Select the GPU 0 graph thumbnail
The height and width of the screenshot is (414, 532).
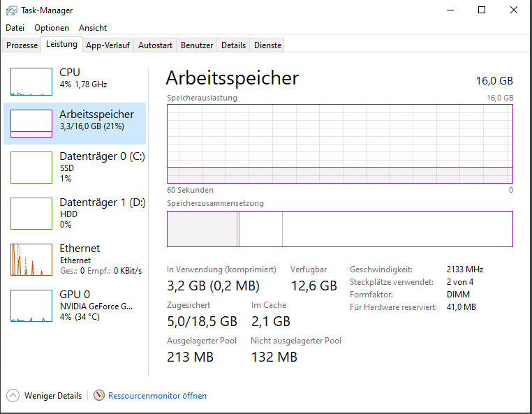point(31,305)
